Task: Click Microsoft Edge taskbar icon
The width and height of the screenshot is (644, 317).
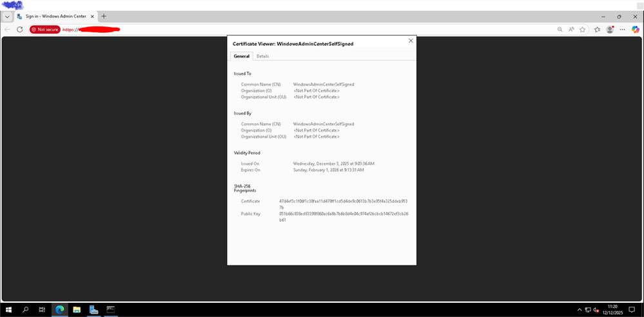Action: pyautogui.click(x=60, y=310)
